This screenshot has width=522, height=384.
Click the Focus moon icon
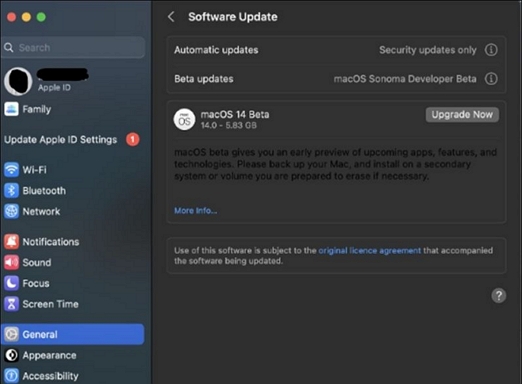[x=11, y=283]
